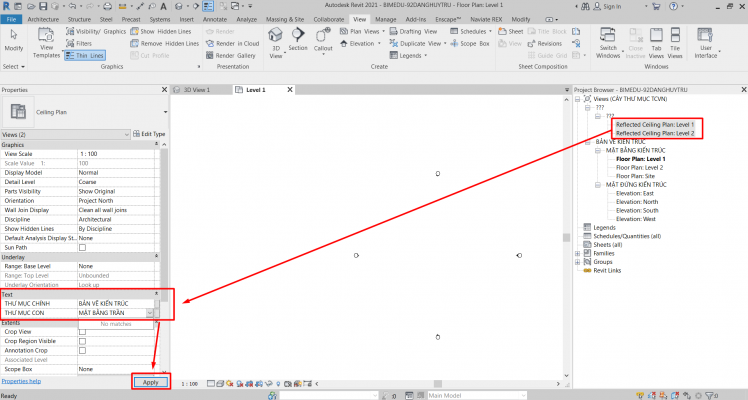The width and height of the screenshot is (748, 400).
Task: Open the THƯ MỤC CON dropdown arrow
Action: [151, 313]
